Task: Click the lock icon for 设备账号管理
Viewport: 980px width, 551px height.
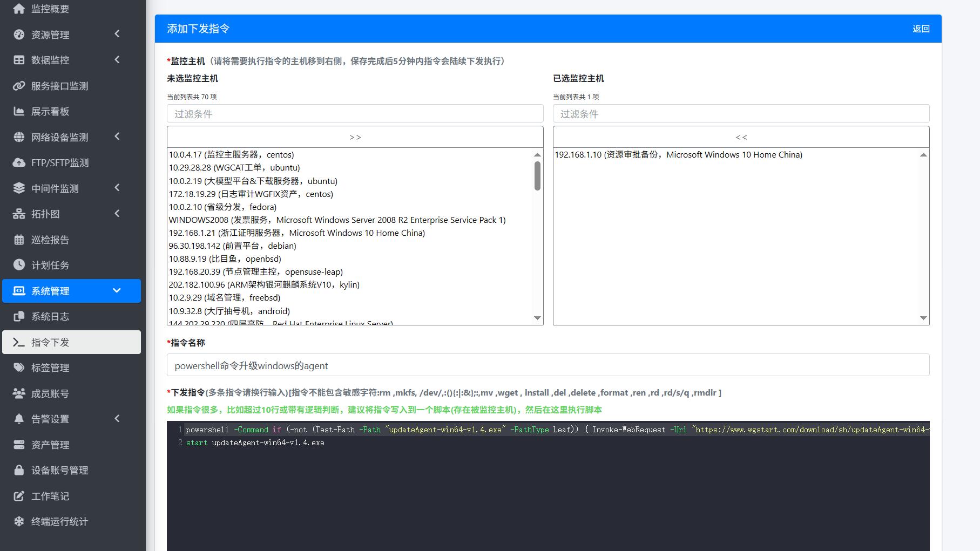Action: click(19, 470)
